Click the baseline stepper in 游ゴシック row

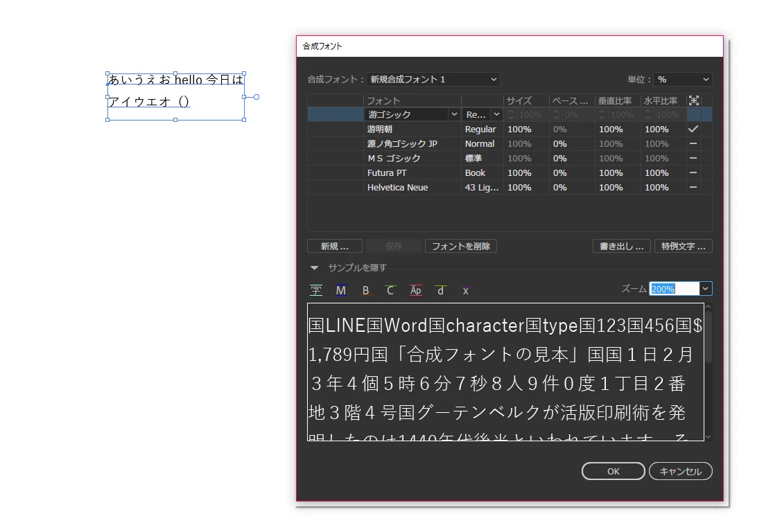click(x=557, y=114)
